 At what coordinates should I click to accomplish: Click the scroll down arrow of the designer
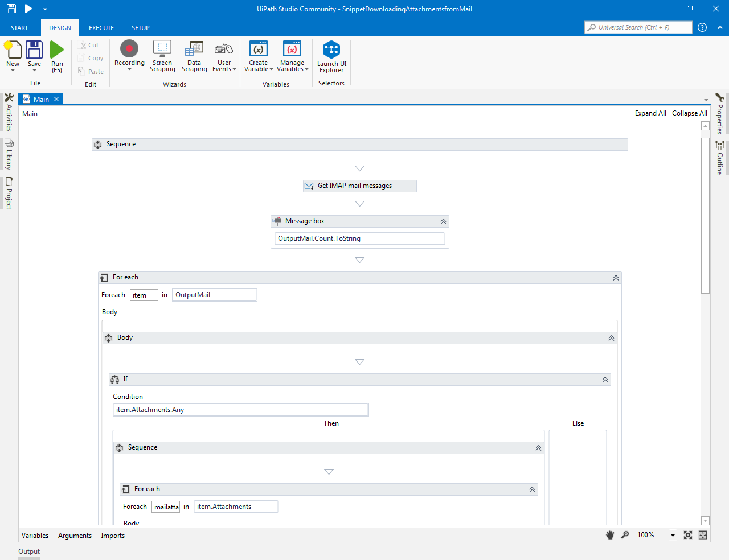pos(705,521)
